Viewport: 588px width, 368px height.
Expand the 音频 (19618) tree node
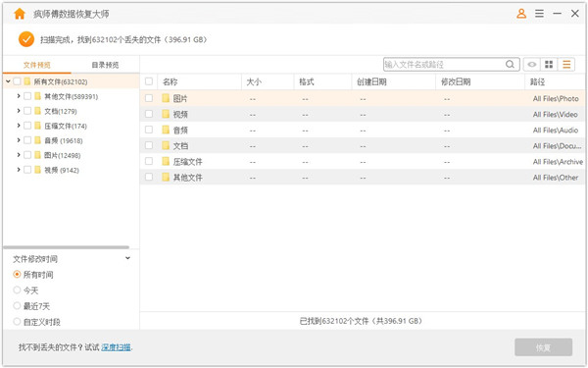click(x=19, y=140)
